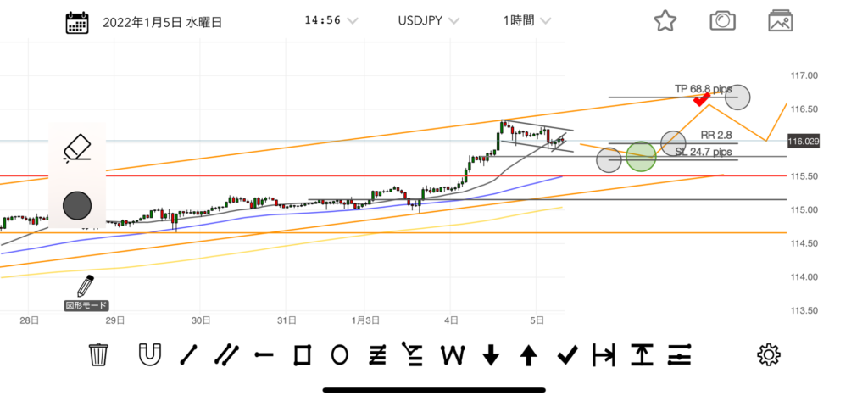Toggle the magnet snap tool
This screenshot has height=401, width=868.
click(150, 354)
